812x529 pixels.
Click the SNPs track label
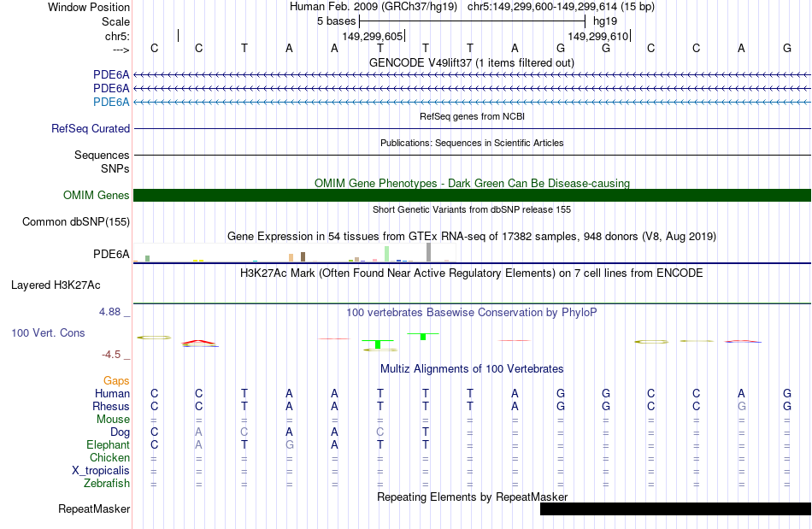tap(115, 168)
